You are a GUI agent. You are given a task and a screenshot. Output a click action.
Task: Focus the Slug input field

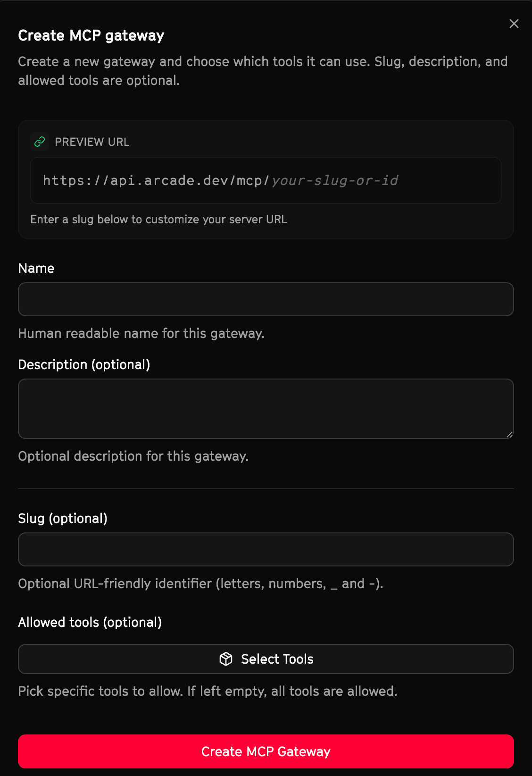click(266, 549)
